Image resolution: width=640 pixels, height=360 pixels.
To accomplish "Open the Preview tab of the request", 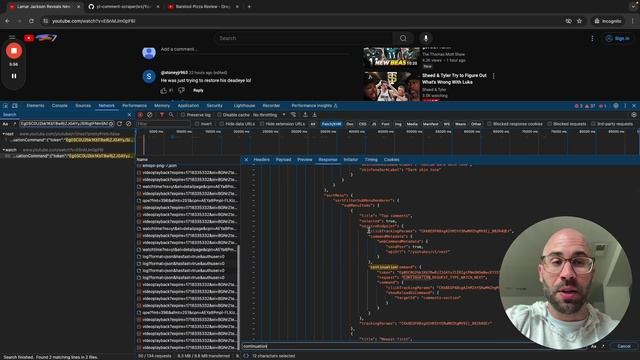I will pyautogui.click(x=304, y=160).
